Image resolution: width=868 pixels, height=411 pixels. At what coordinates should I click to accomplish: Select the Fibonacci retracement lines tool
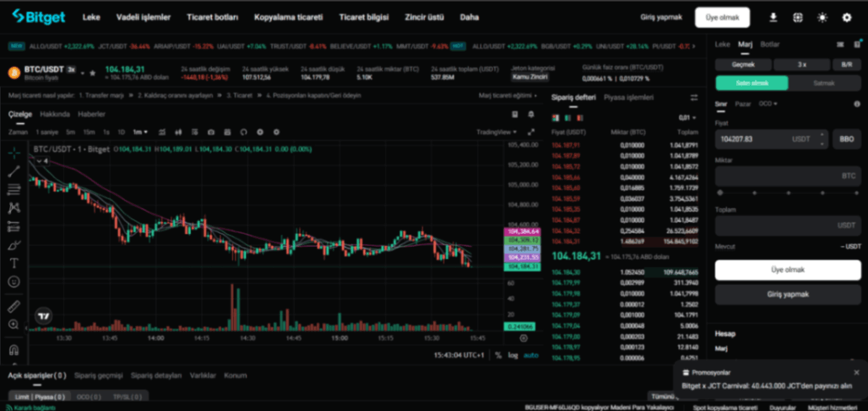14,189
